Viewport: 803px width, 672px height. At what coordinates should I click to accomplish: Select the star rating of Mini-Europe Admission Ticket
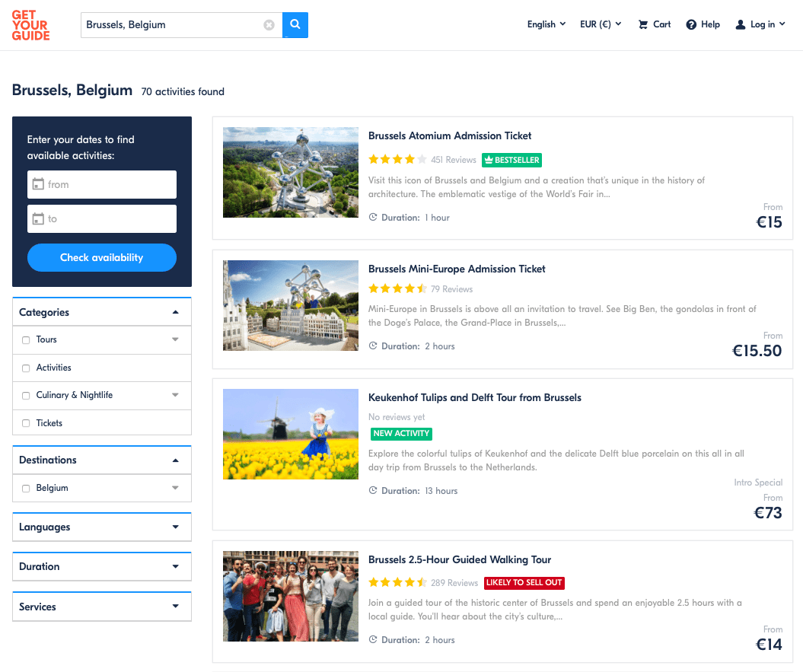click(397, 288)
